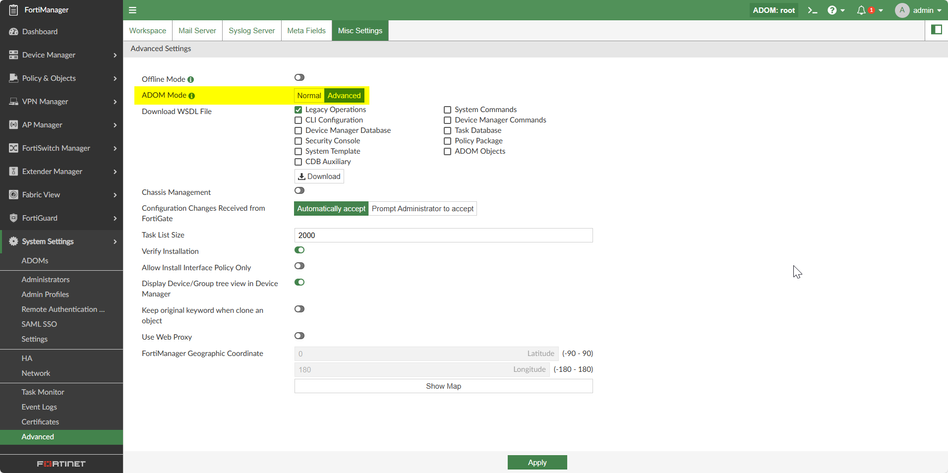Expand the Policy & Objects submenu arrow
948x473 pixels.
115,78
